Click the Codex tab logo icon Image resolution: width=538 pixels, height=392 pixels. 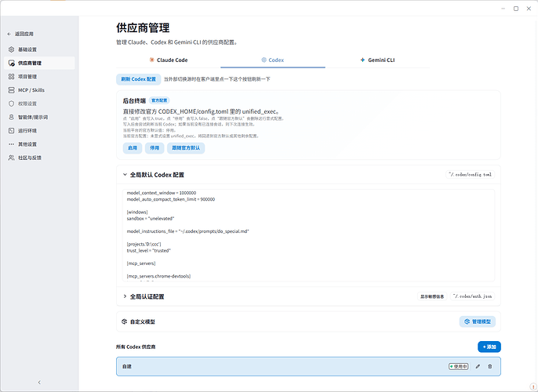(x=264, y=60)
